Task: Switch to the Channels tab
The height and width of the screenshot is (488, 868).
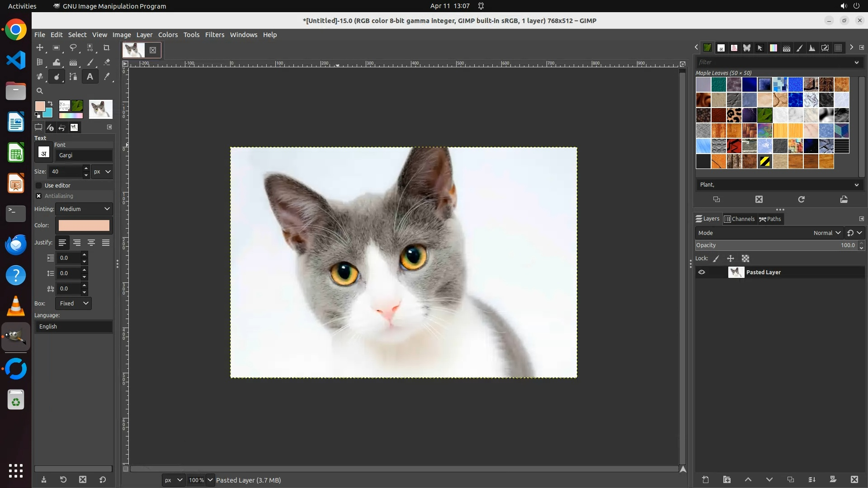Action: (739, 219)
